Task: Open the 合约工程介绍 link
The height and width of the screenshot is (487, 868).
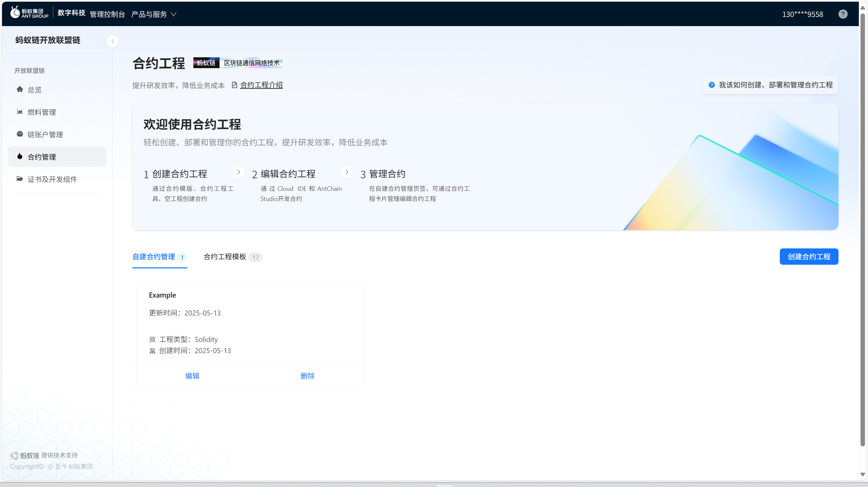Action: point(261,85)
